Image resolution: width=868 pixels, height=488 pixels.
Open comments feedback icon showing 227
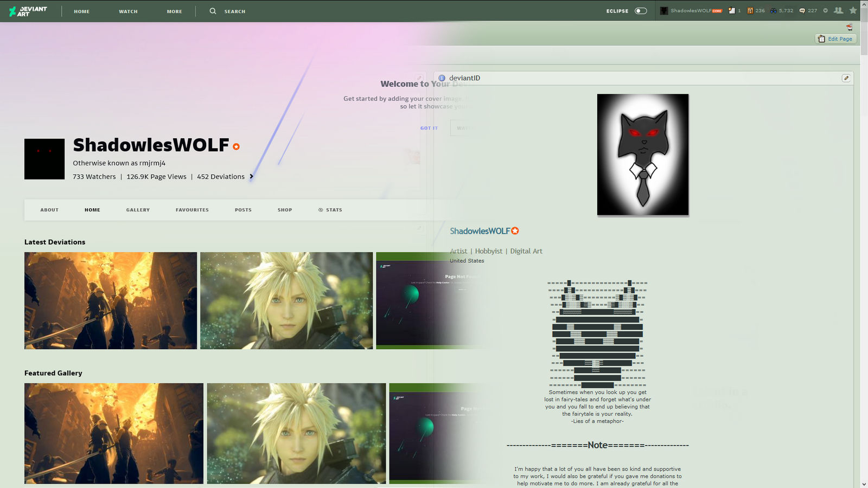pyautogui.click(x=808, y=11)
